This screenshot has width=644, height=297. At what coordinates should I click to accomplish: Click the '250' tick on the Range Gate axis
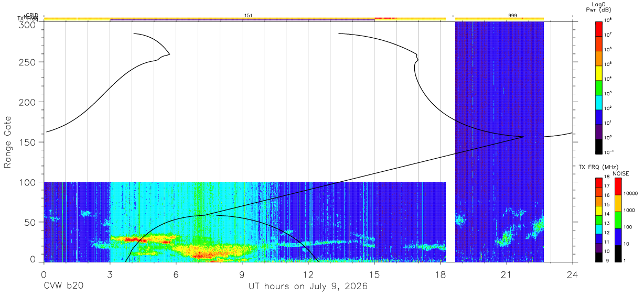tap(28, 62)
